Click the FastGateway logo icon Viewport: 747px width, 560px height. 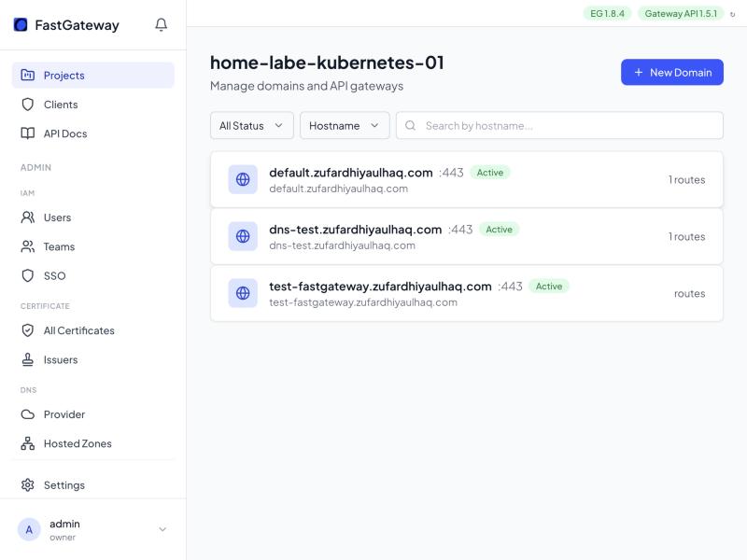(21, 24)
